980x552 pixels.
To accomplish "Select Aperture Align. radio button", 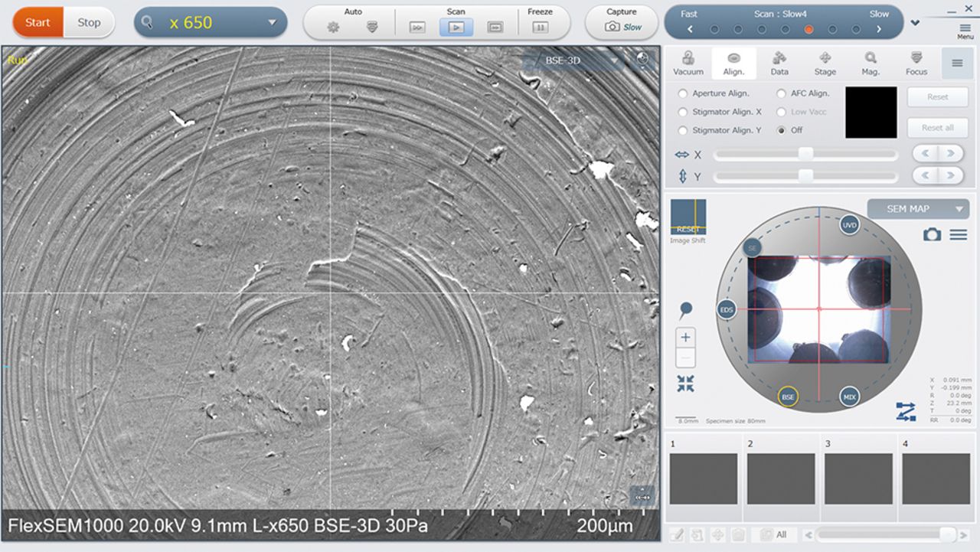I will tap(683, 93).
